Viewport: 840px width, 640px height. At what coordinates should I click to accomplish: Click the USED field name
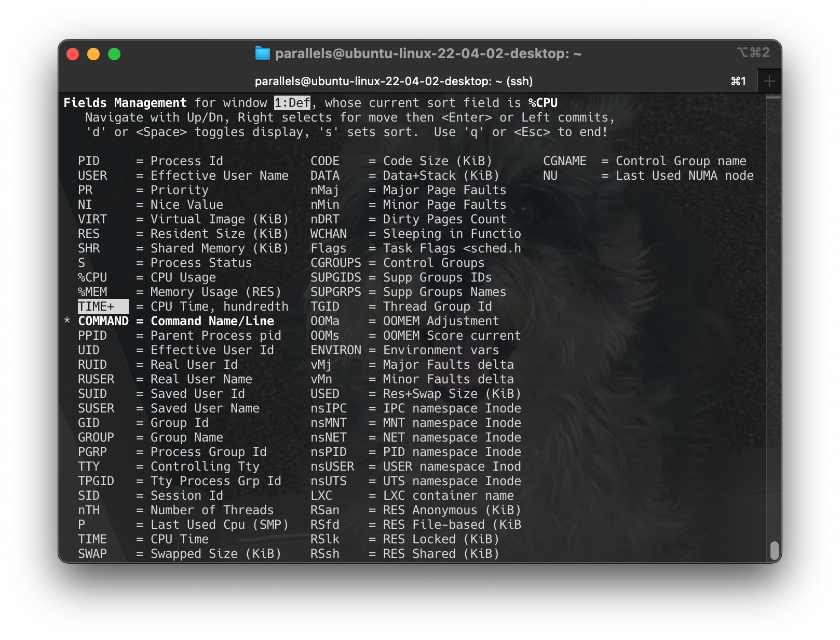coord(325,394)
